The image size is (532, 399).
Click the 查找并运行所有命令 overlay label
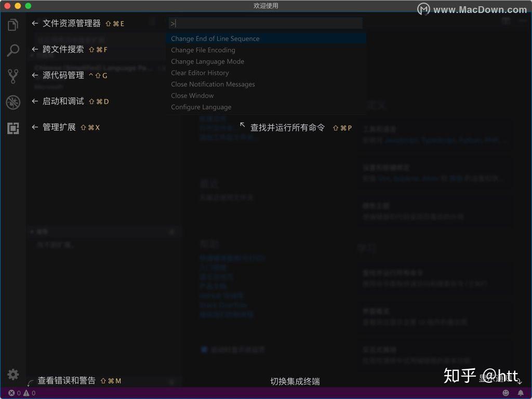[x=287, y=128]
